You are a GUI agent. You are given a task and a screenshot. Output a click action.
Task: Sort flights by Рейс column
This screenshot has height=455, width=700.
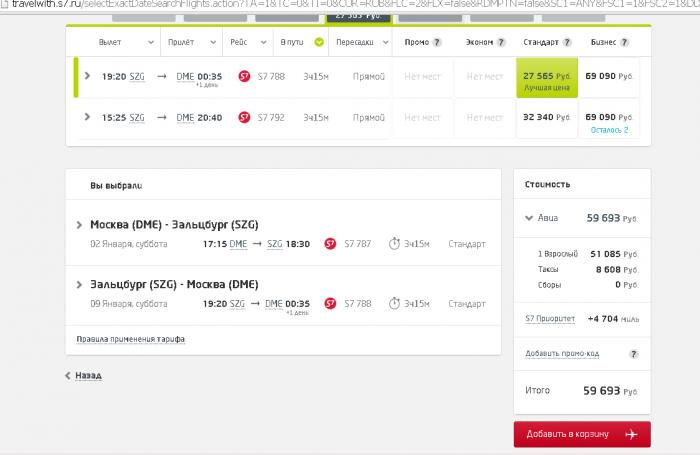tap(248, 42)
